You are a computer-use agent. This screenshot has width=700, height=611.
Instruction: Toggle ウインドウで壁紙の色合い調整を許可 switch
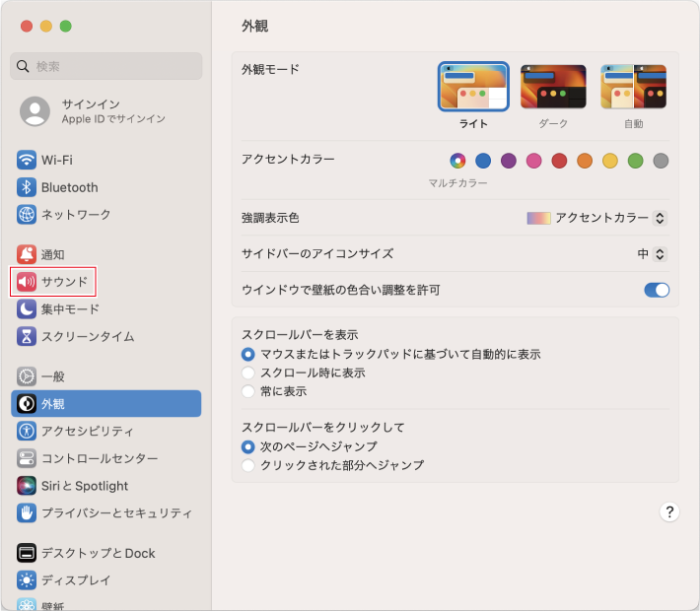[x=656, y=290]
